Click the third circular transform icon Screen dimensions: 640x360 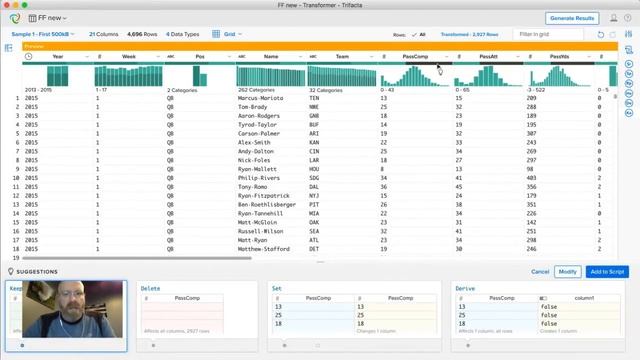pos(629,84)
